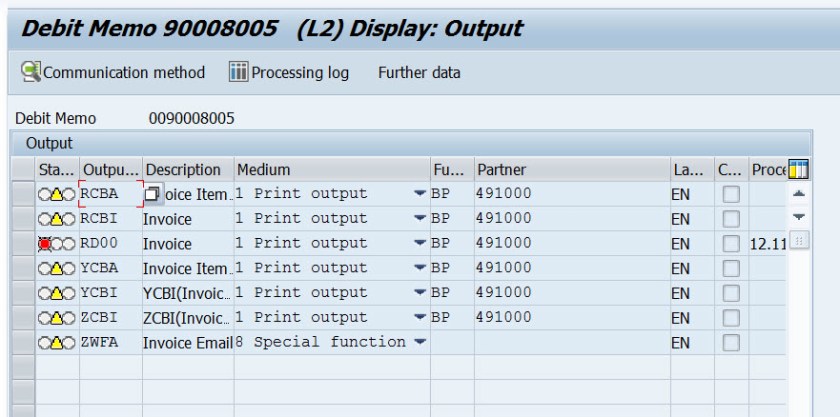Select the RD00 row using its row selector
The height and width of the screenshot is (417, 840).
[23, 243]
